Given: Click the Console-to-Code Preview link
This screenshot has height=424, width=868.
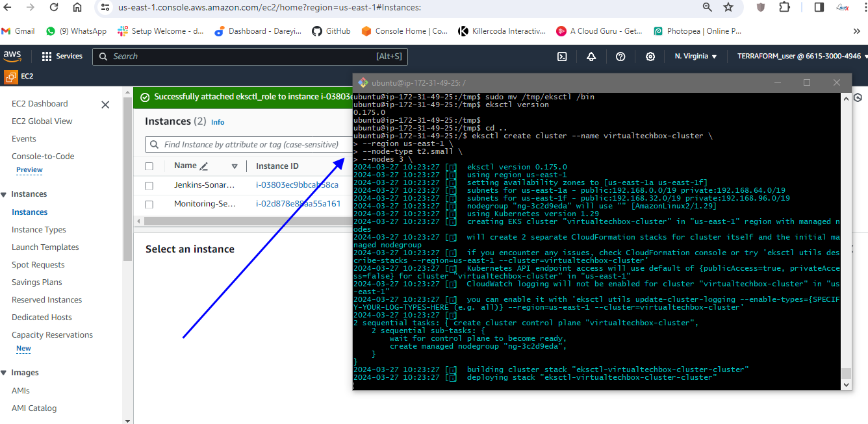Looking at the screenshot, I should [29, 169].
